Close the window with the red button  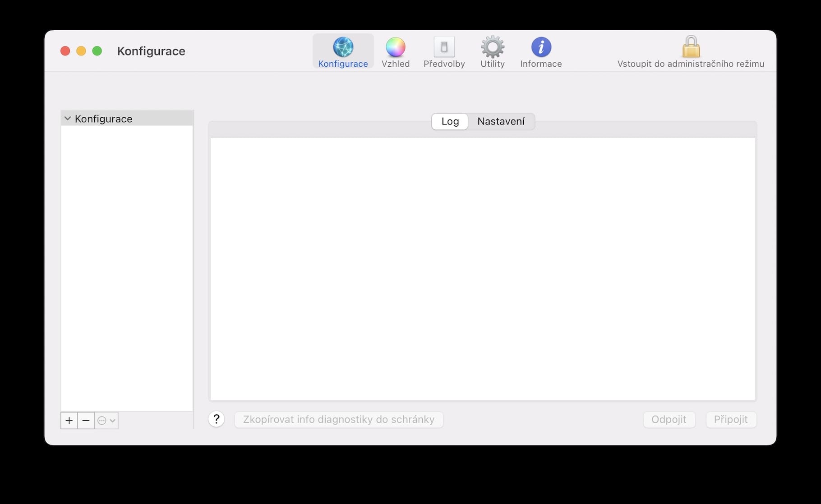(65, 51)
